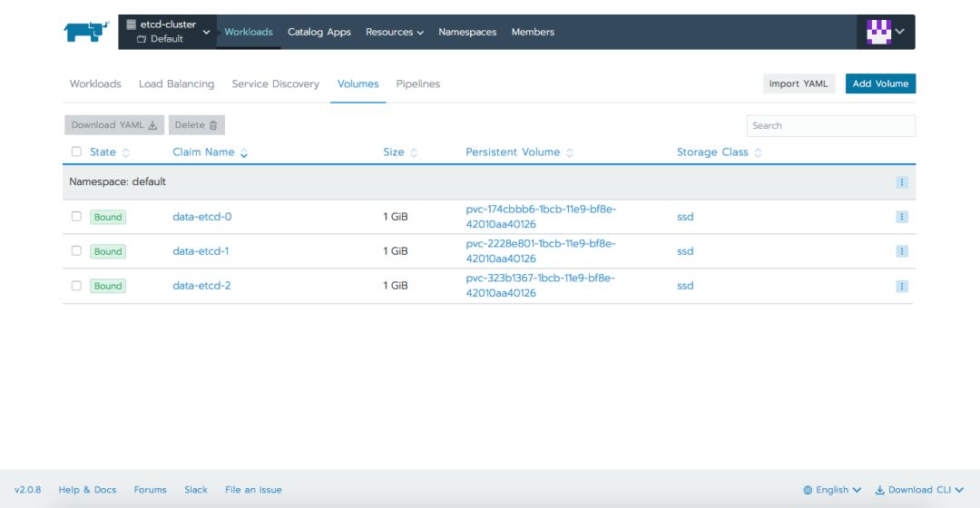Sort by State column arrows
The height and width of the screenshot is (508, 980).
(125, 152)
